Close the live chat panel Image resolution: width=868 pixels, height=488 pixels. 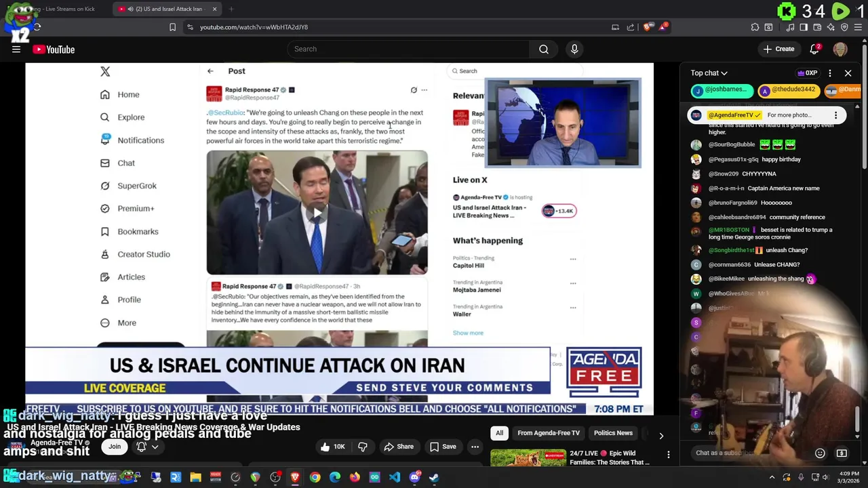pyautogui.click(x=848, y=73)
